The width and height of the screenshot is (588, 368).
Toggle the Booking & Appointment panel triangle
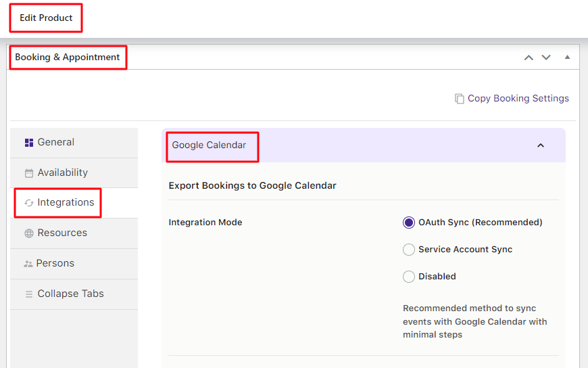coord(567,57)
